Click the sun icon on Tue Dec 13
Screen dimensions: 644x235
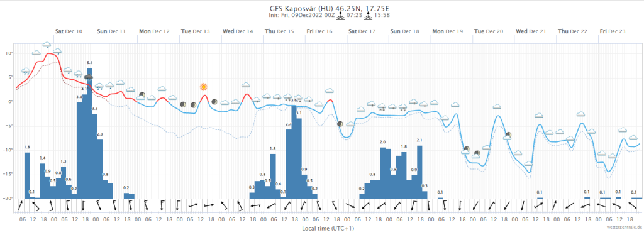(x=204, y=87)
